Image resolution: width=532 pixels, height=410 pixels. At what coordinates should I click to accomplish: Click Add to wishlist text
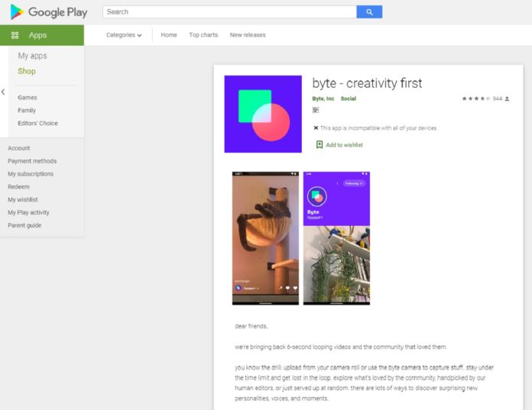tap(345, 145)
